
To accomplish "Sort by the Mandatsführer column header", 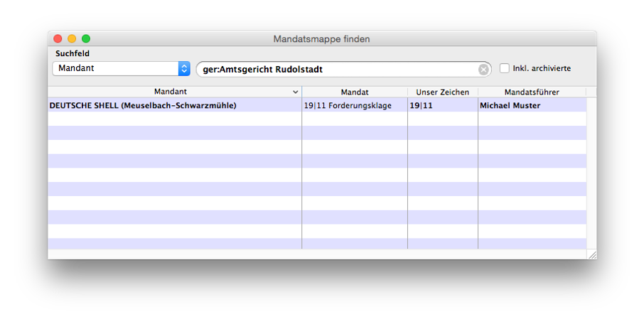I will click(x=532, y=92).
